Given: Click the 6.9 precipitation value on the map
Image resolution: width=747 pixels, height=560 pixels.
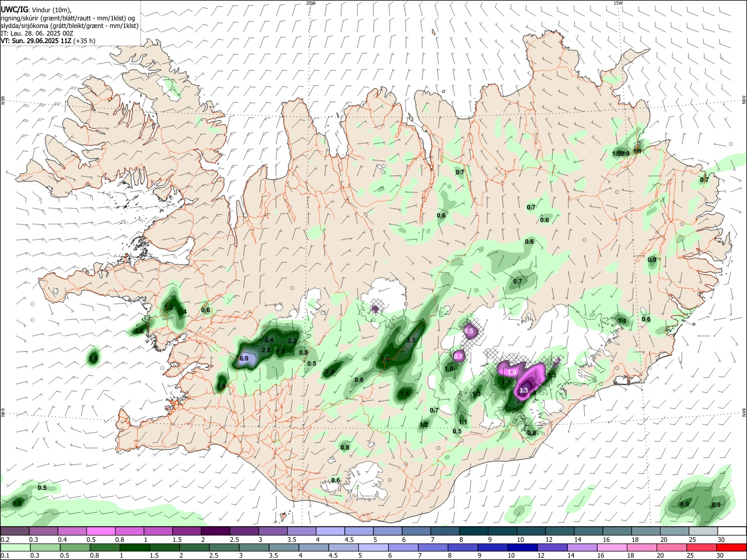Looking at the screenshot, I should tap(244, 358).
